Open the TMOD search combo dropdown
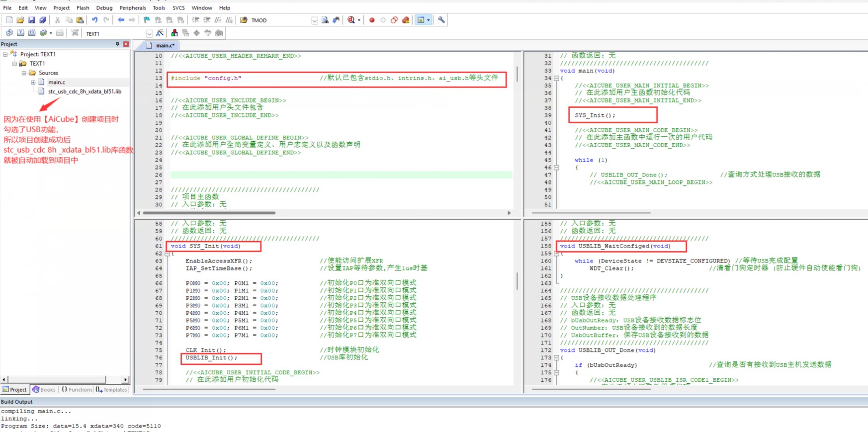Screen dimensions: 868x432 (x=314, y=20)
